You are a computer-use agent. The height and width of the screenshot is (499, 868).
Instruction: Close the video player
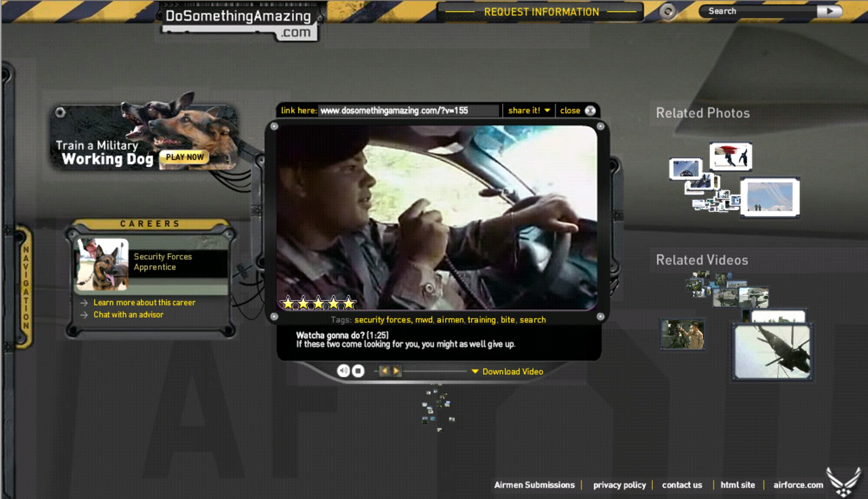click(577, 111)
